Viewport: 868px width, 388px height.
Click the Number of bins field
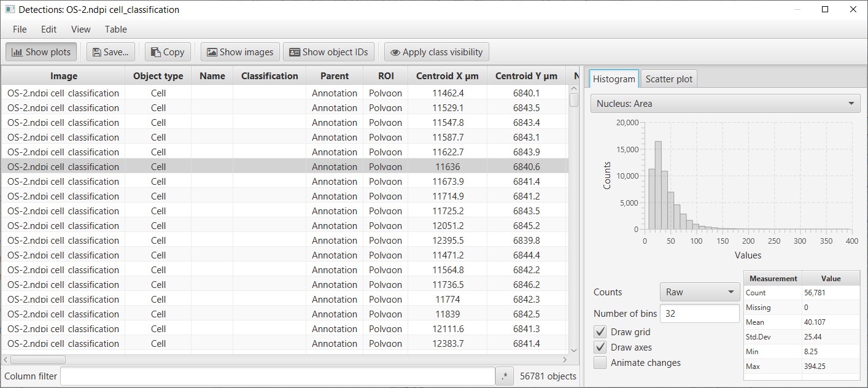tap(700, 313)
